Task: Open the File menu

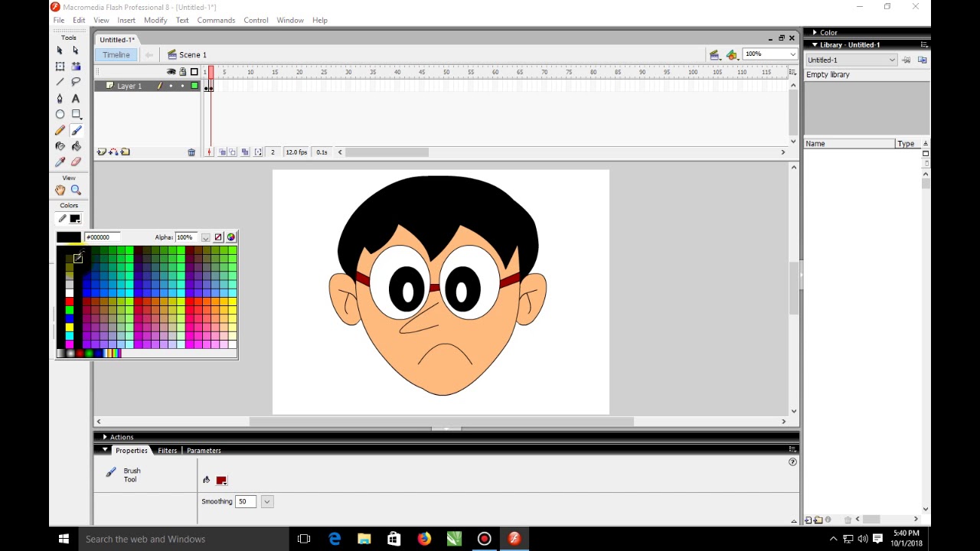Action: point(58,20)
